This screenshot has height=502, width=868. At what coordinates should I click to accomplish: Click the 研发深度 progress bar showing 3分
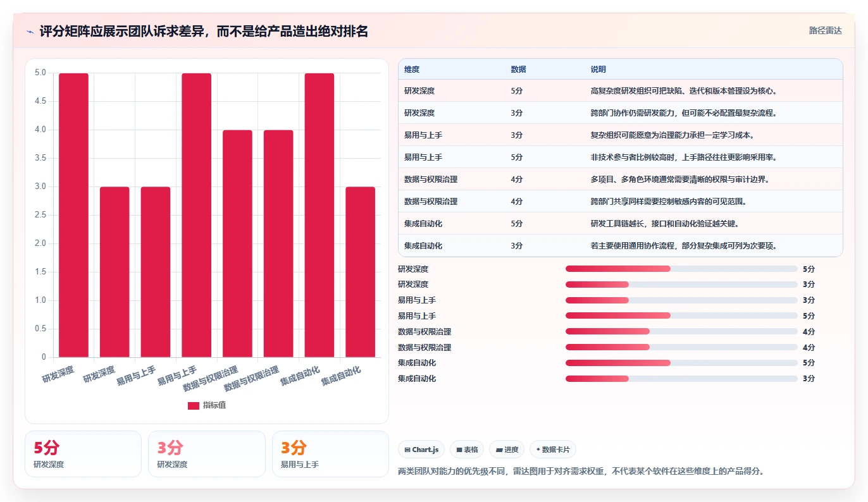(x=681, y=285)
